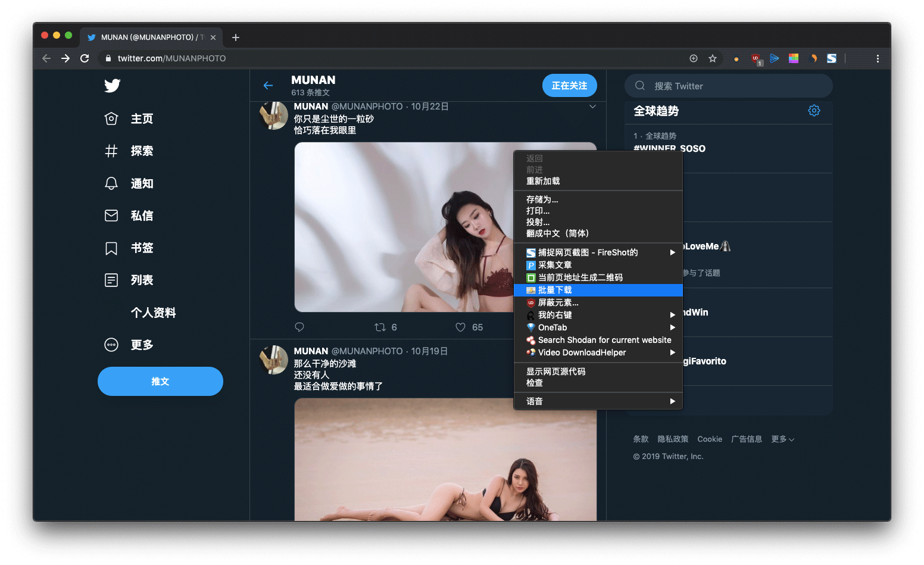The image size is (924, 565).
Task: Click the blue triangle extension icon
Action: click(775, 58)
